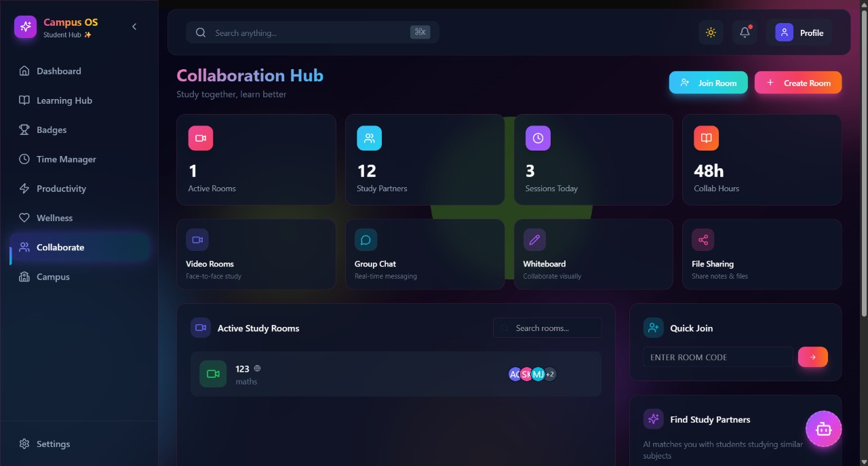Click the Collab Hours book icon
868x466 pixels.
click(706, 138)
